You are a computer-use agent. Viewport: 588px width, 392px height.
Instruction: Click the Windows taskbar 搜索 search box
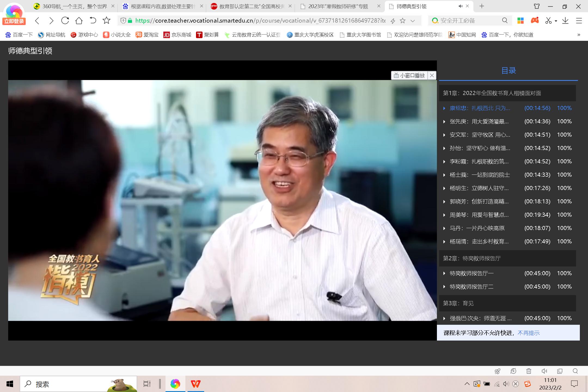click(78, 384)
